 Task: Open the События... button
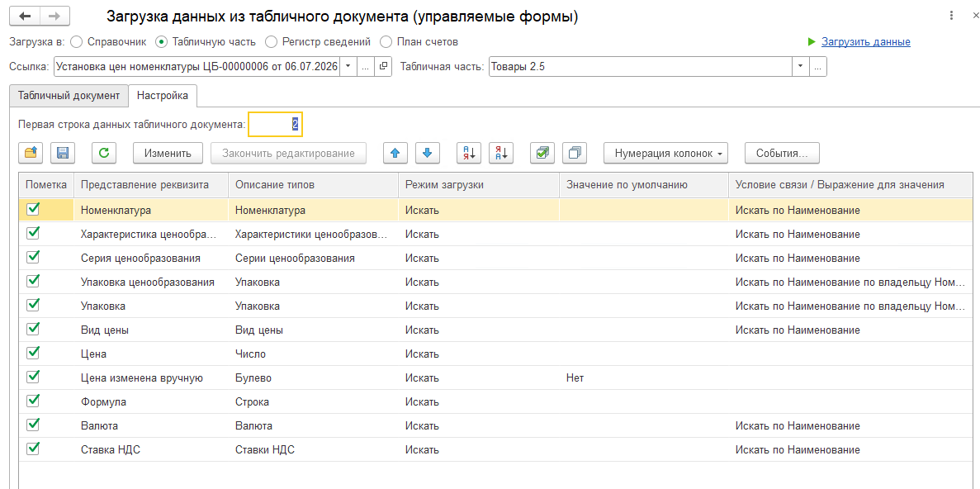pyautogui.click(x=782, y=153)
